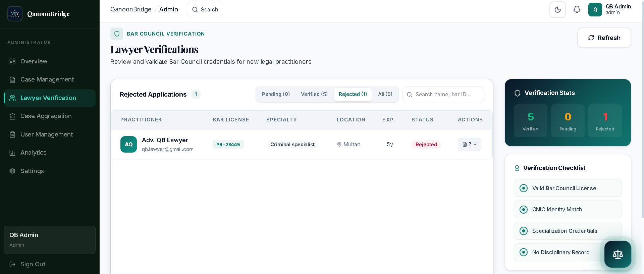This screenshot has width=644, height=274.
Task: Open Settings in the sidebar
Action: click(x=50, y=171)
